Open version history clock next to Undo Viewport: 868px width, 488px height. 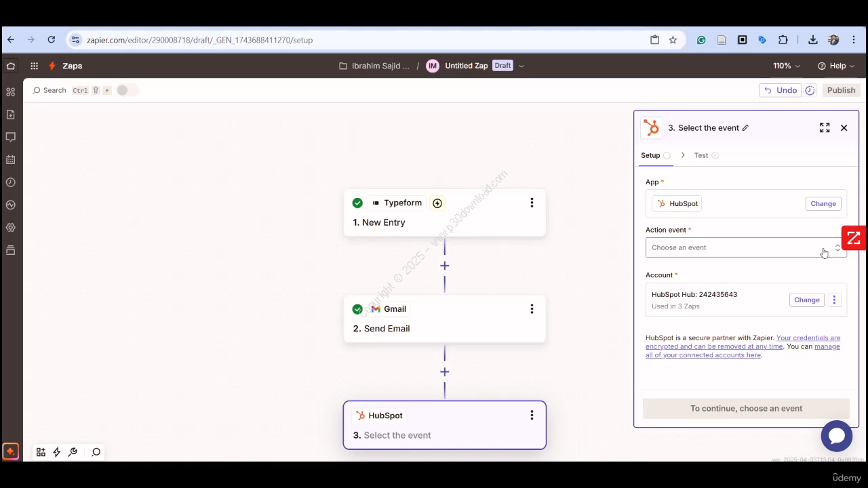pyautogui.click(x=810, y=90)
